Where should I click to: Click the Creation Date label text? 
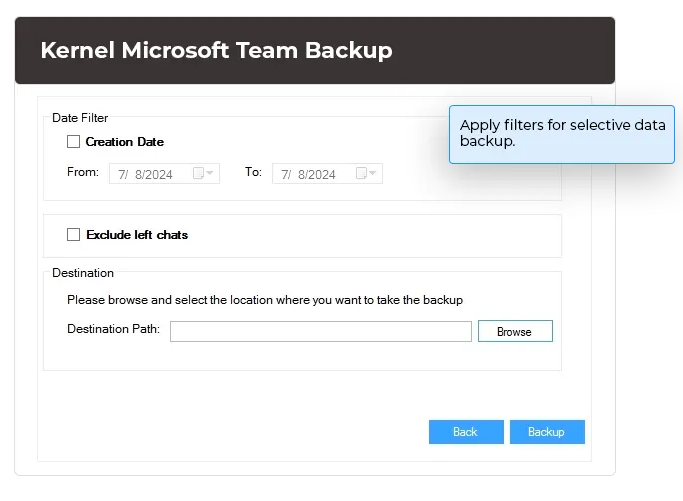(x=124, y=142)
